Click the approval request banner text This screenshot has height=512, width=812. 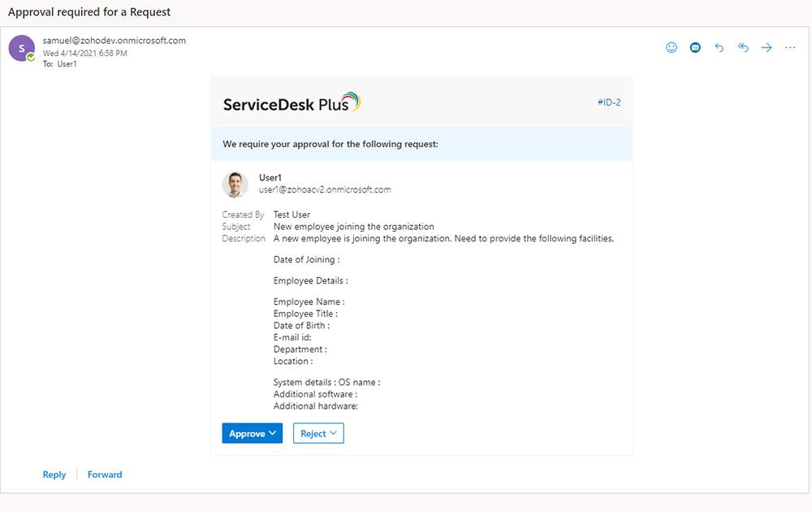[x=330, y=145]
